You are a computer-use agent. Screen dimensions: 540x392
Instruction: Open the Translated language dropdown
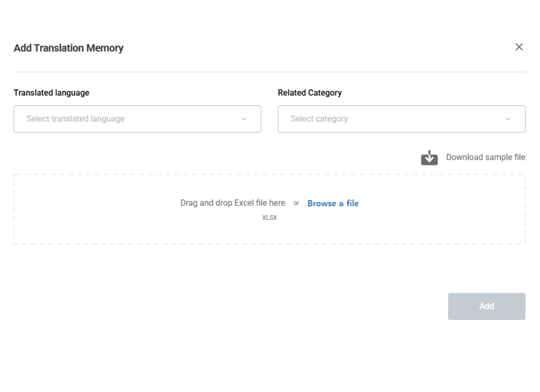pos(137,119)
